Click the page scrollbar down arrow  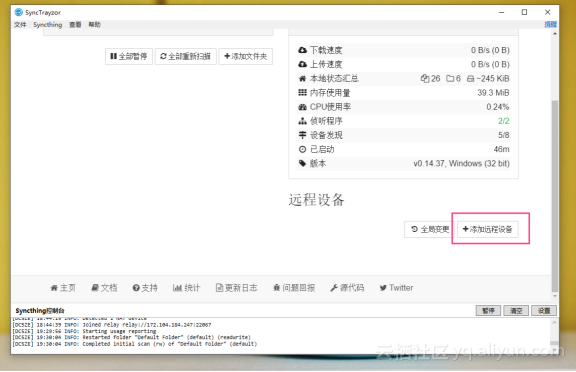[555, 296]
